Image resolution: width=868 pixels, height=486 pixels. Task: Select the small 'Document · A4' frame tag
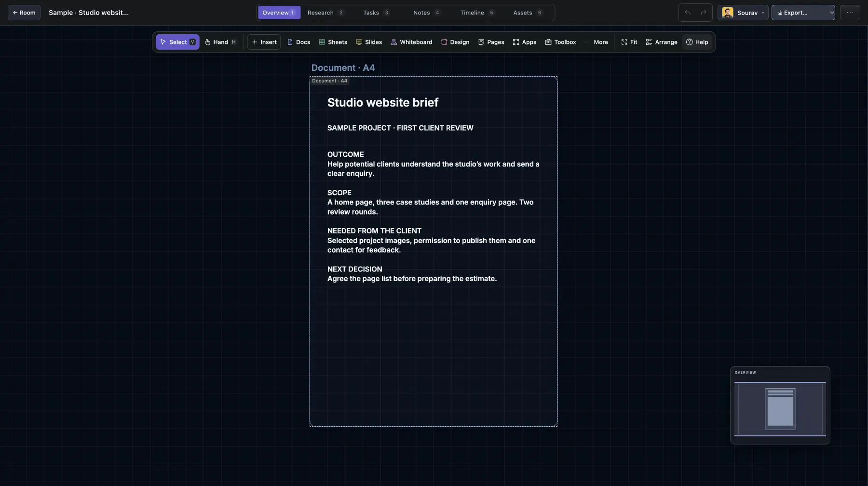pyautogui.click(x=329, y=81)
